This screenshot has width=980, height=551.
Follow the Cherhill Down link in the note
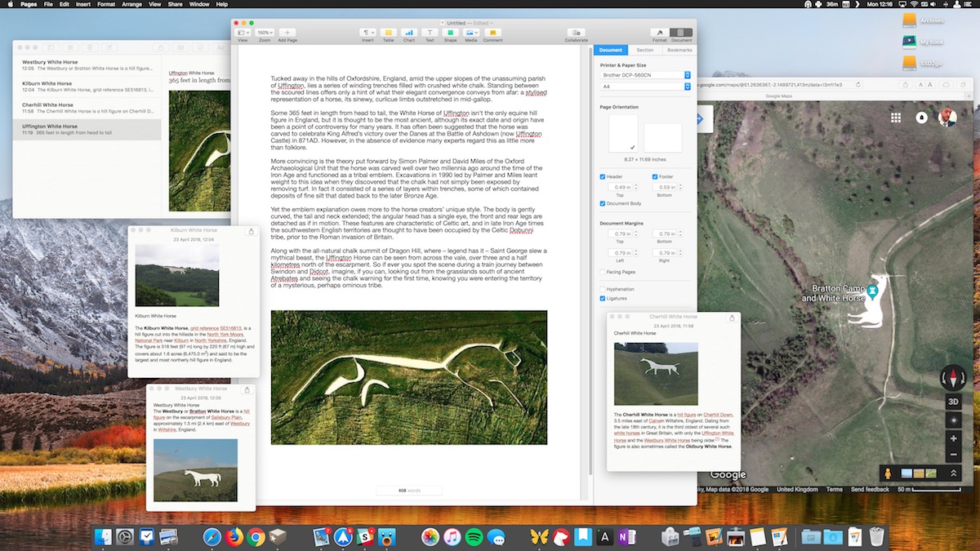[x=717, y=415]
